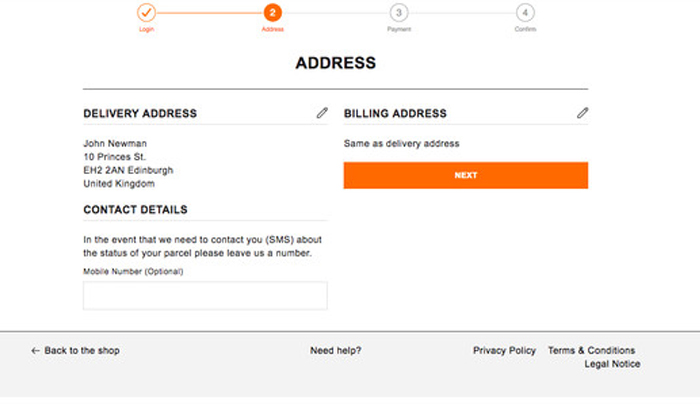Open the Need help? link

coord(336,351)
